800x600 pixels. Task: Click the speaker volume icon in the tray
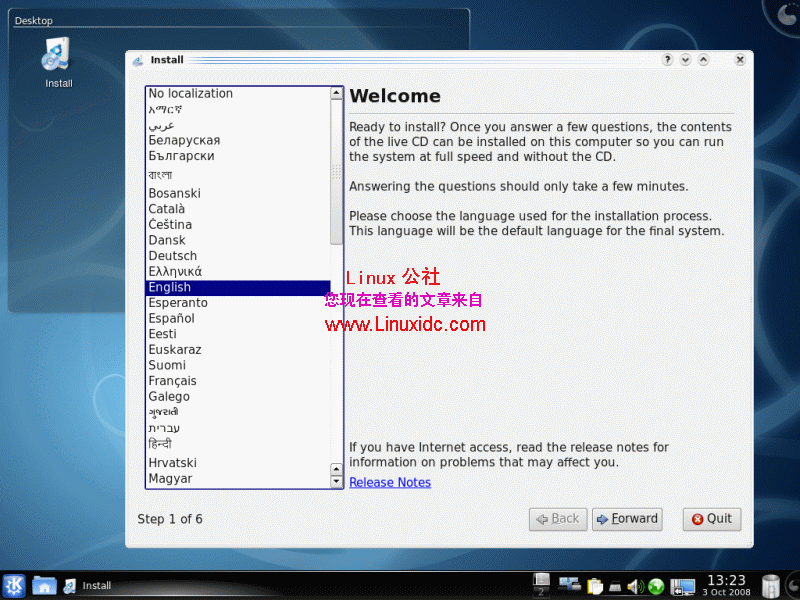coord(633,586)
